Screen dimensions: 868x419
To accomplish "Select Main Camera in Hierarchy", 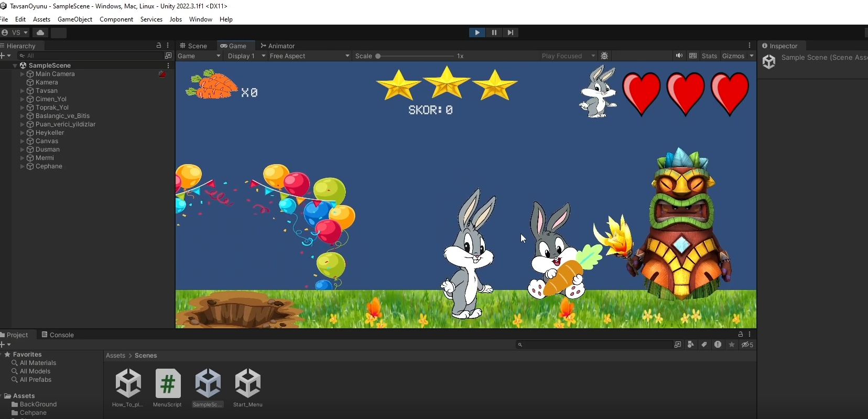I will coord(55,74).
